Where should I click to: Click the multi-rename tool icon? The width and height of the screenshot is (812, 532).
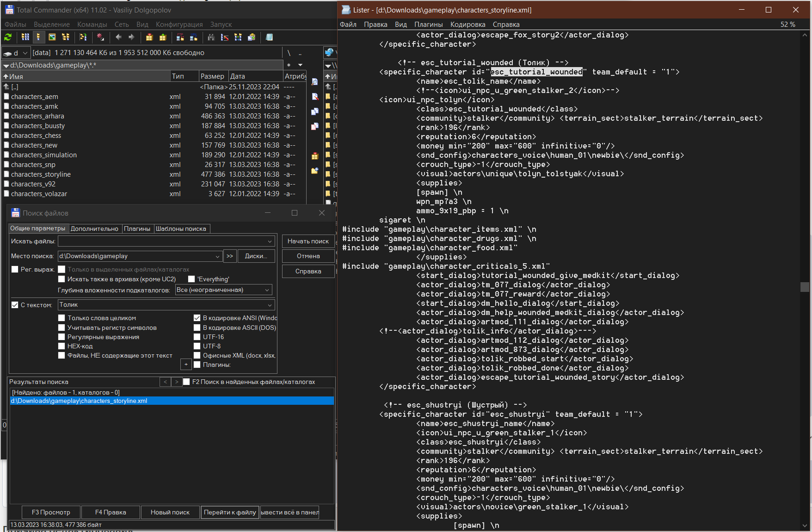(225, 37)
